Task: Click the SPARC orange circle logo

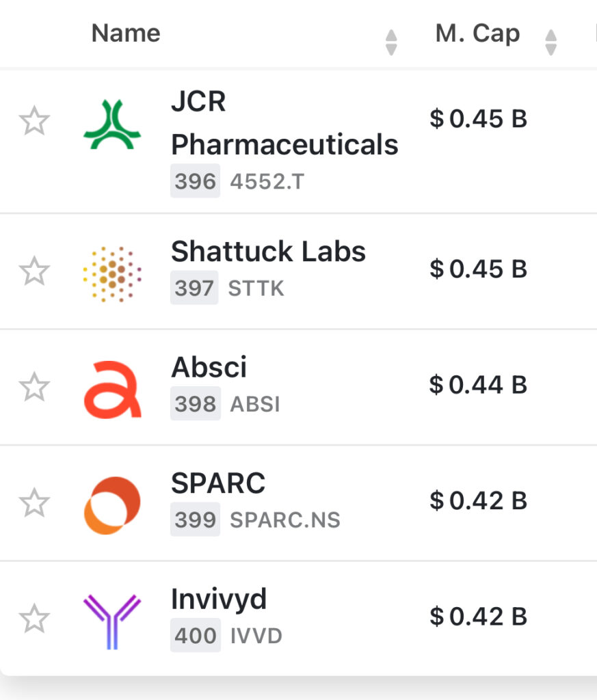Action: 112,505
